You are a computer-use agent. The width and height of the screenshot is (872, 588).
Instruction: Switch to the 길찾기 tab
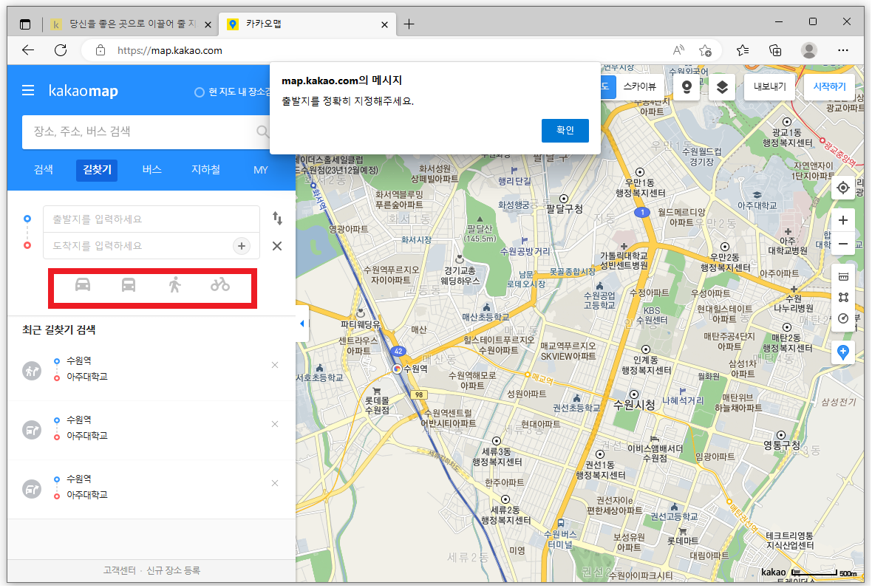pos(97,169)
